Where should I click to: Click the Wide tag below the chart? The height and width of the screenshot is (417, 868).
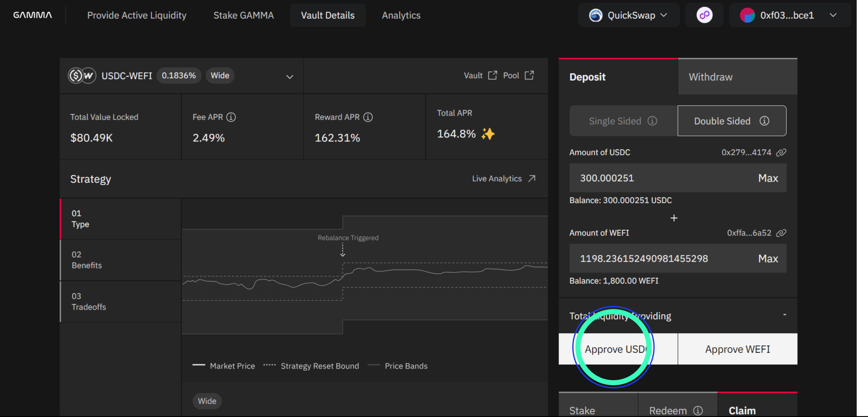[x=207, y=401]
